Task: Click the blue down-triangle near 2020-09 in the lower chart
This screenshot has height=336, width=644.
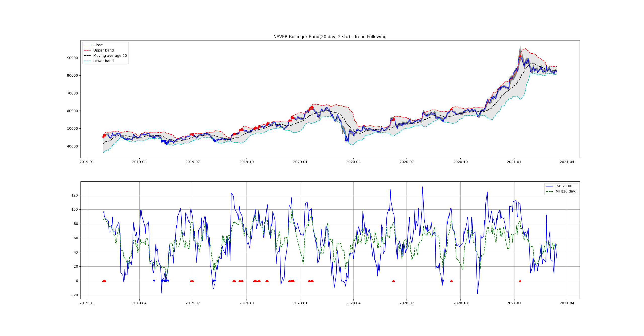Action: (x=443, y=281)
